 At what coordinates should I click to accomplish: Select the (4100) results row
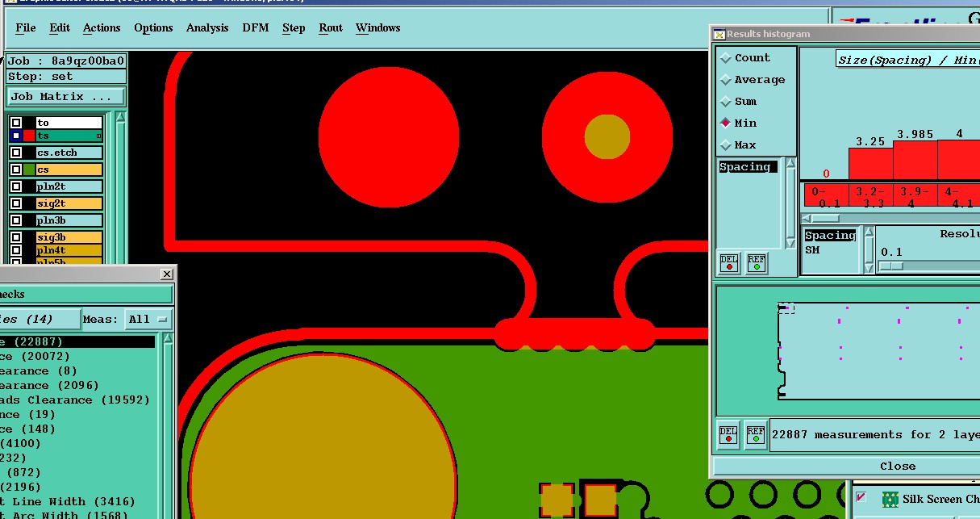pos(77,444)
